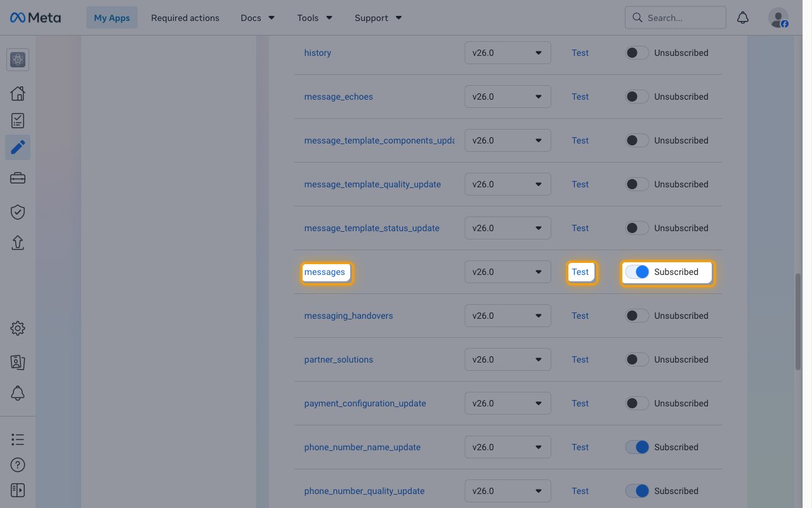Click the page vertical scrollbar thumb
Screen dimensions: 812x508
tap(799, 322)
